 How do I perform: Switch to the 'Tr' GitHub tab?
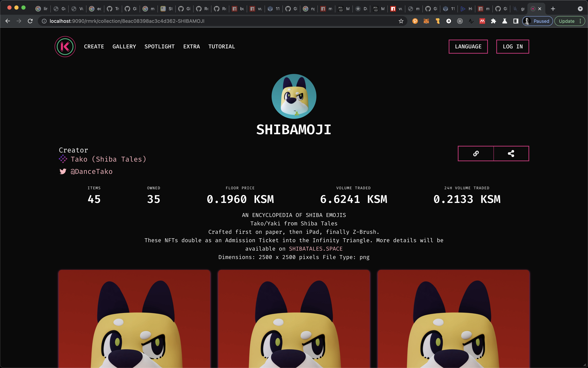pyautogui.click(x=113, y=9)
